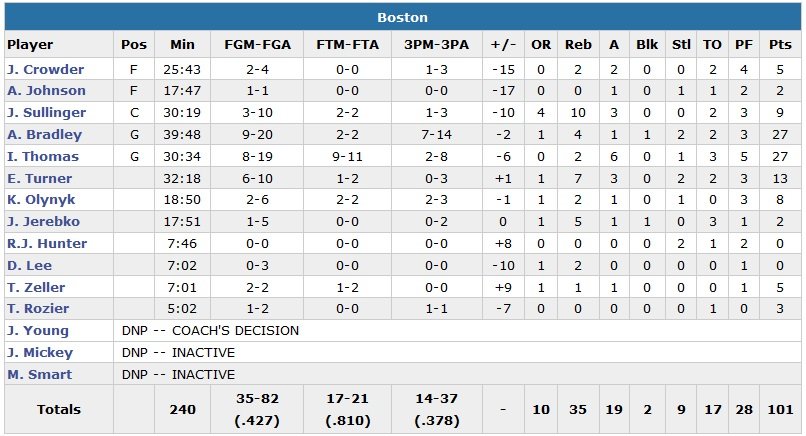Click the Boston team header

pyautogui.click(x=403, y=17)
